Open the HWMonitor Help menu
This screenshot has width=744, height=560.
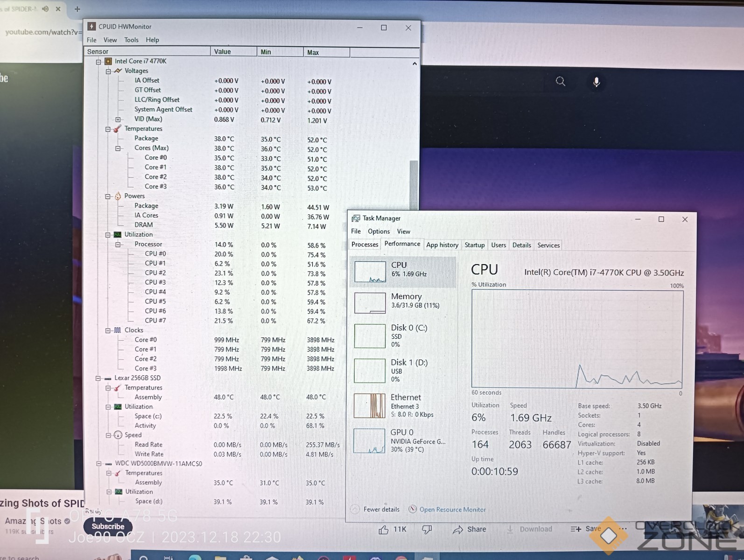point(152,40)
